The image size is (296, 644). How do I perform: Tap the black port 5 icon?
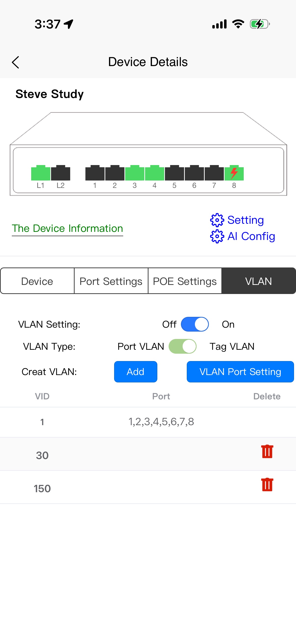pos(174,173)
